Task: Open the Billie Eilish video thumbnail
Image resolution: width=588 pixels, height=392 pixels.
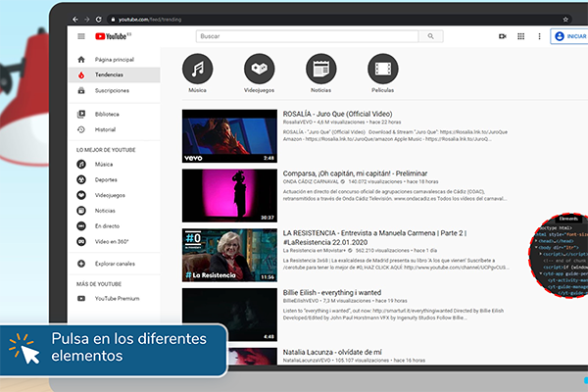Action: pos(229,315)
